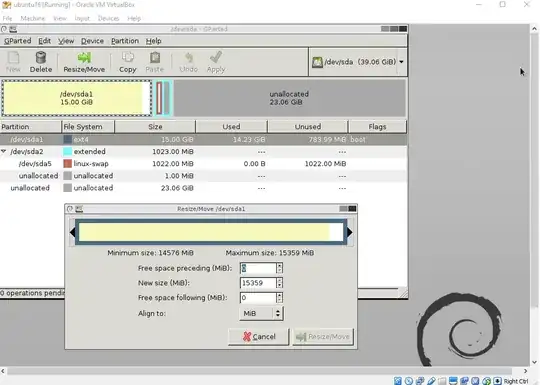Cancel the Resize/Move dialog
This screenshot has height=385, width=540.
259,336
